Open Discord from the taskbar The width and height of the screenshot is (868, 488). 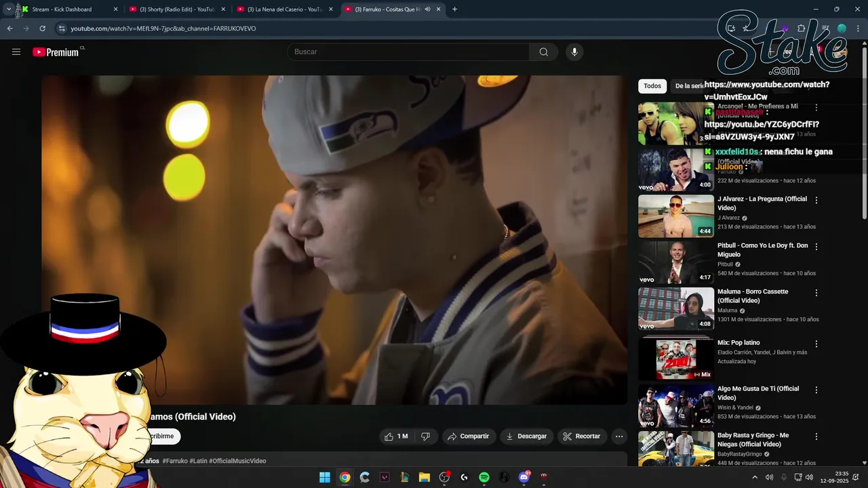coord(524,477)
